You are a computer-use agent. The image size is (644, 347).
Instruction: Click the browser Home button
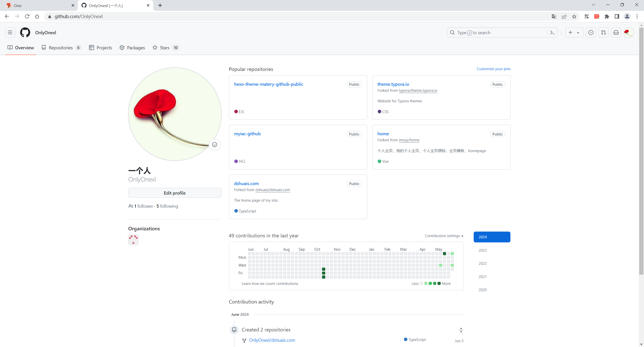pos(37,16)
